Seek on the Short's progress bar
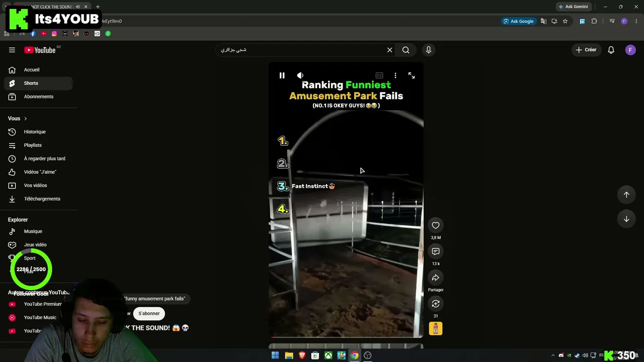This screenshot has width=644, height=362. tap(346, 337)
